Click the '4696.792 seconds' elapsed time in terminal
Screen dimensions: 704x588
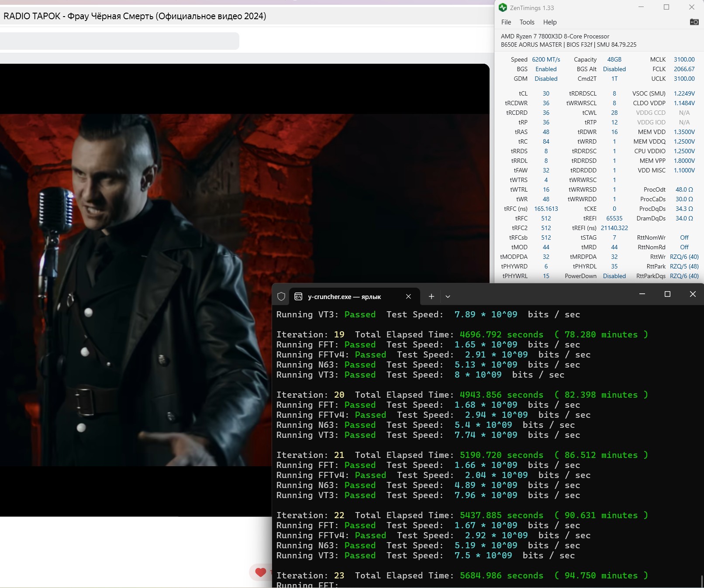[501, 334]
